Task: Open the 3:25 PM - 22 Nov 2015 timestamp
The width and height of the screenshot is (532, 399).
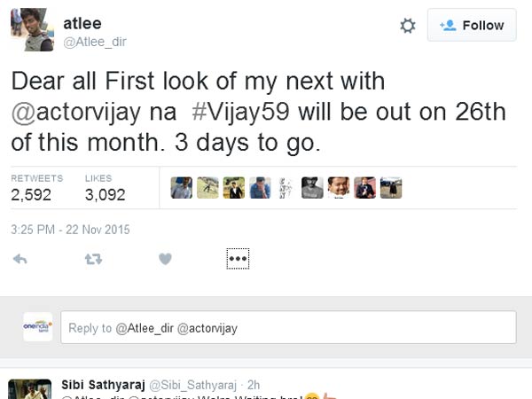Action: (70, 230)
